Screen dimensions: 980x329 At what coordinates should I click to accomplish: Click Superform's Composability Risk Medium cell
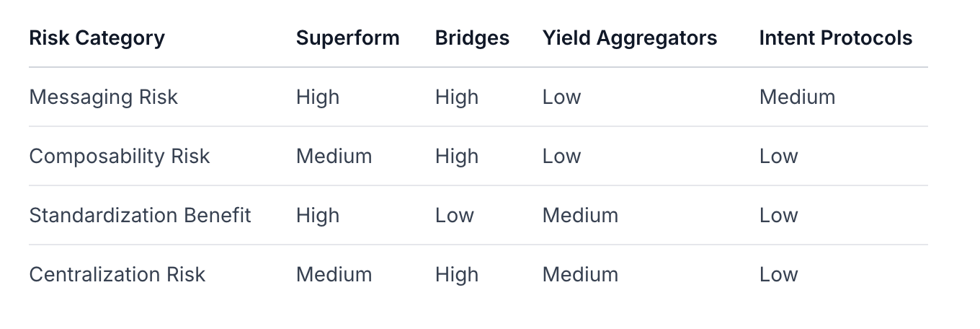pyautogui.click(x=334, y=157)
